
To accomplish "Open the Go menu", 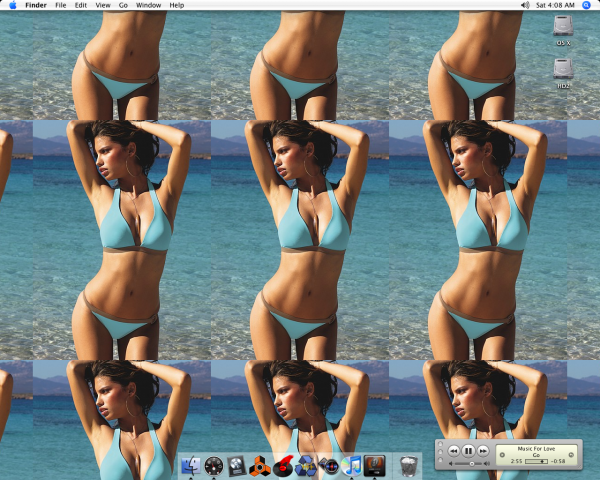I will 123,5.
